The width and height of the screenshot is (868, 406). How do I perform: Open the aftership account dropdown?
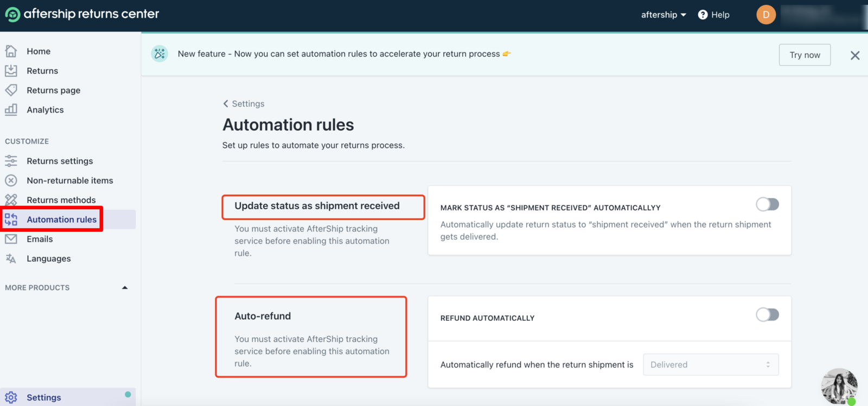tap(663, 15)
